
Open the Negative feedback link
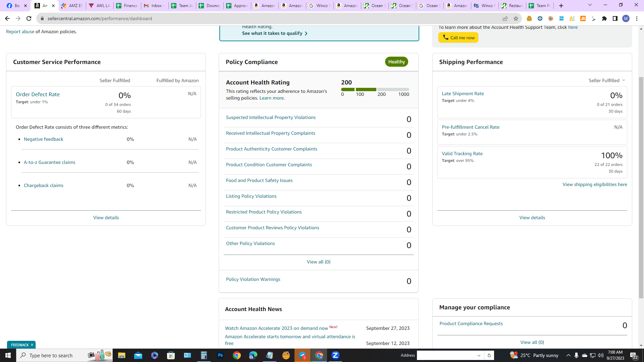(x=44, y=139)
